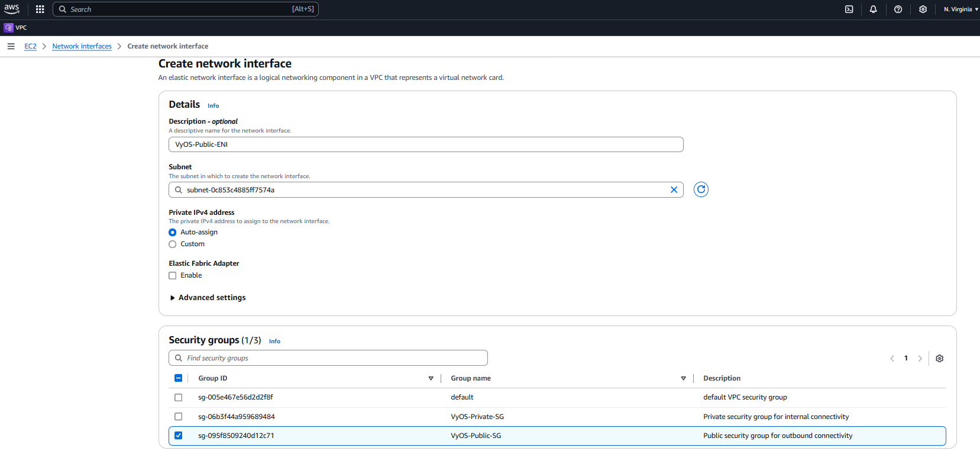The image size is (980, 451).
Task: Open the top bar settings gear
Action: pyautogui.click(x=923, y=9)
